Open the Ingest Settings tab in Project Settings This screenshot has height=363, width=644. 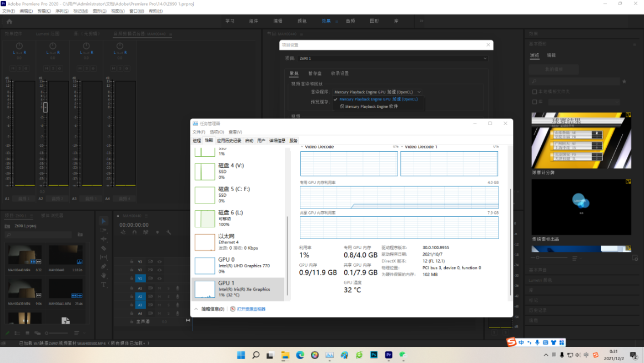coord(340,73)
